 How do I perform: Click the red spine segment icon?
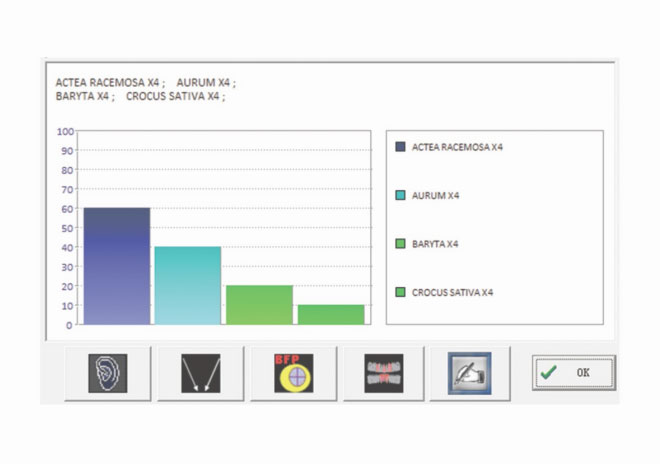click(x=383, y=373)
